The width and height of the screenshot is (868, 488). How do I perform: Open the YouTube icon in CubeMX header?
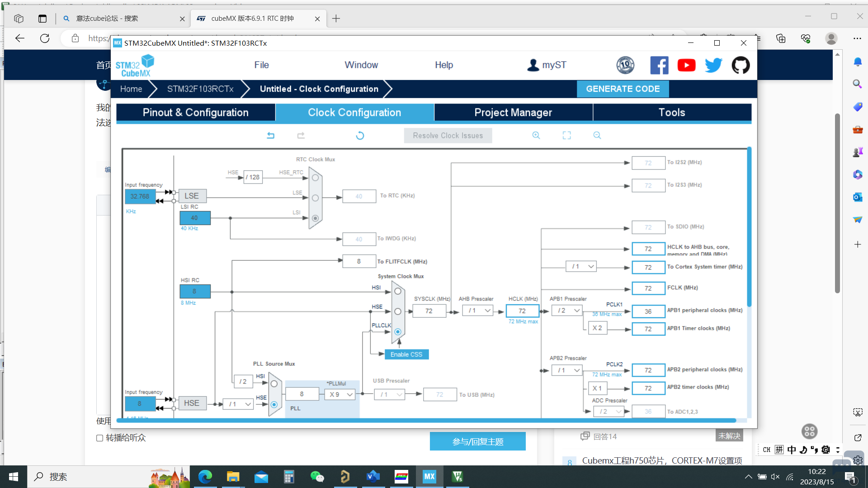[686, 65]
